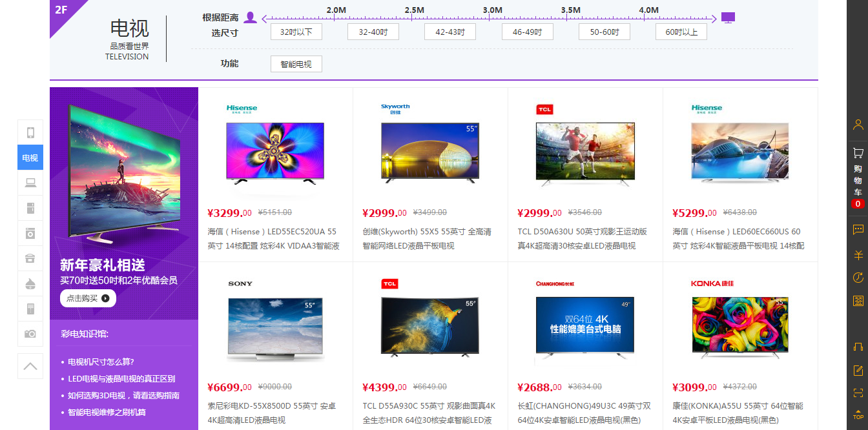Open the Sony KD-55X8500D product title

tap(272, 413)
